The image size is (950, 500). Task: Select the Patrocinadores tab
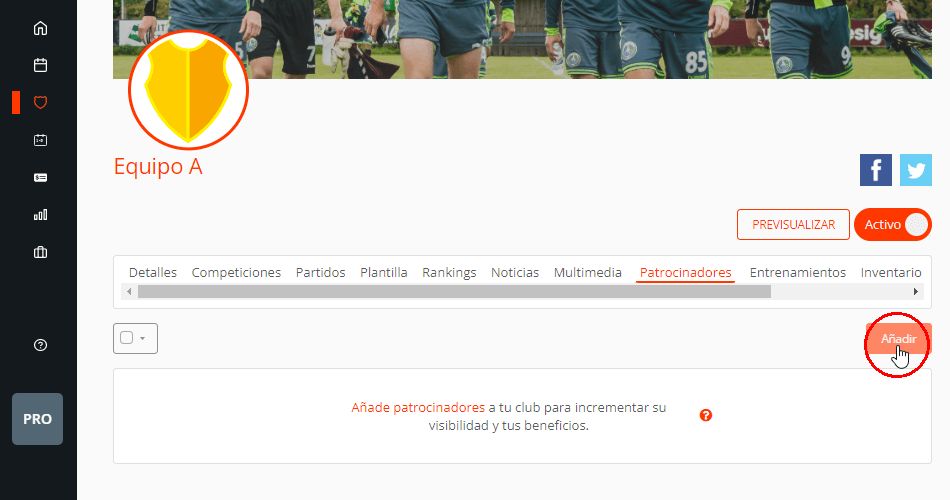coord(685,273)
